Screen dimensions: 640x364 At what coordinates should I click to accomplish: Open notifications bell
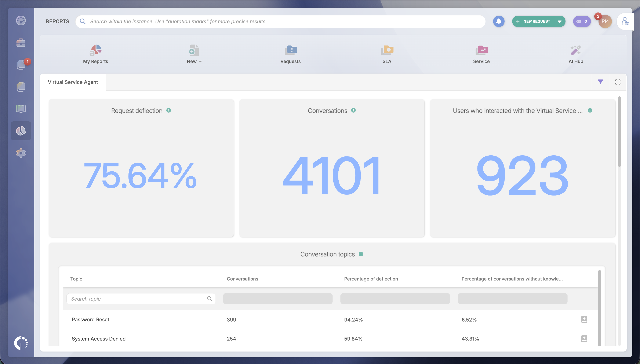click(x=499, y=21)
